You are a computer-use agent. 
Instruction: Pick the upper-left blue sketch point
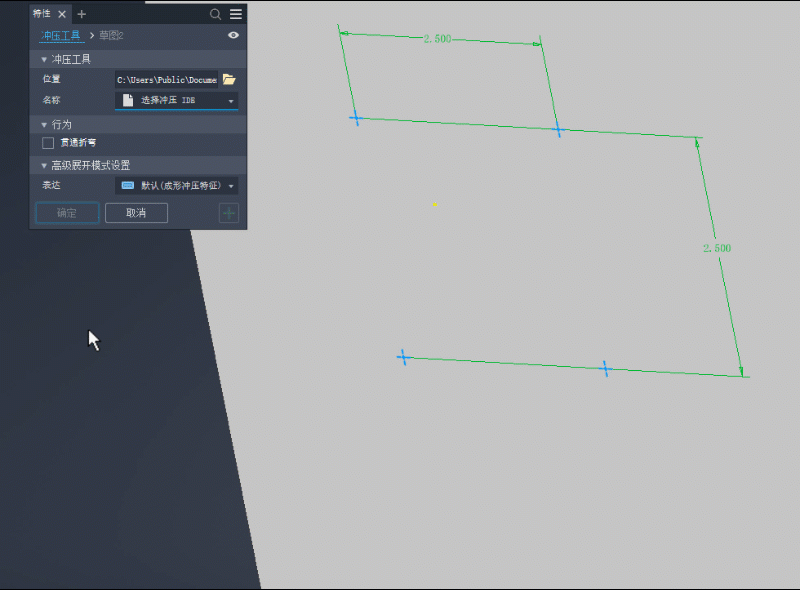[x=356, y=118]
